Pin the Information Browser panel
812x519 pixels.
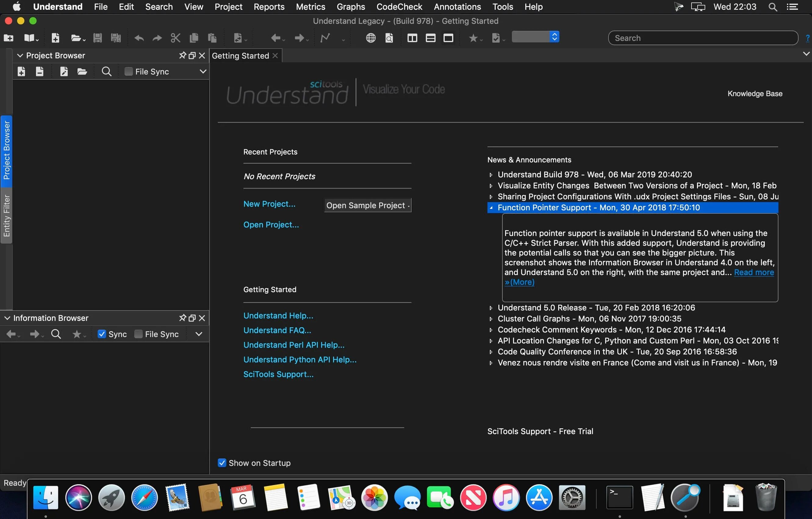[182, 318]
